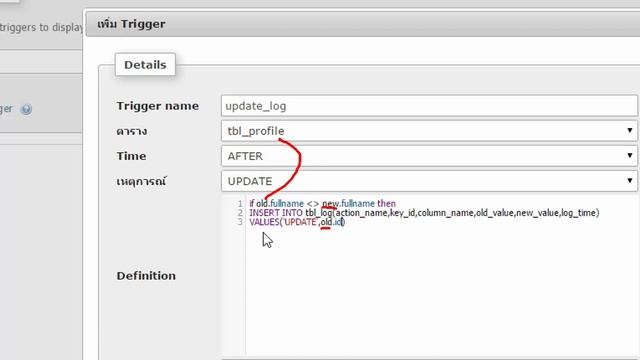
Task: Click the Time label
Action: pyautogui.click(x=131, y=156)
